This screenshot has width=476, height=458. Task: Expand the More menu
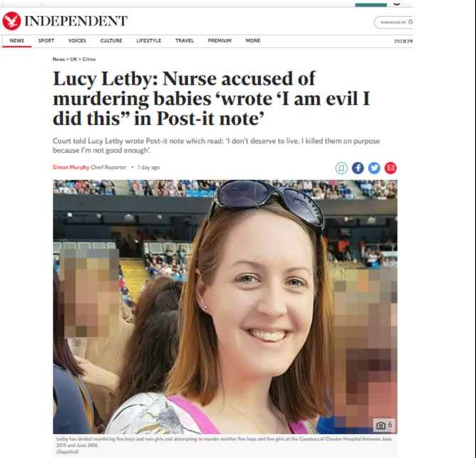253,41
